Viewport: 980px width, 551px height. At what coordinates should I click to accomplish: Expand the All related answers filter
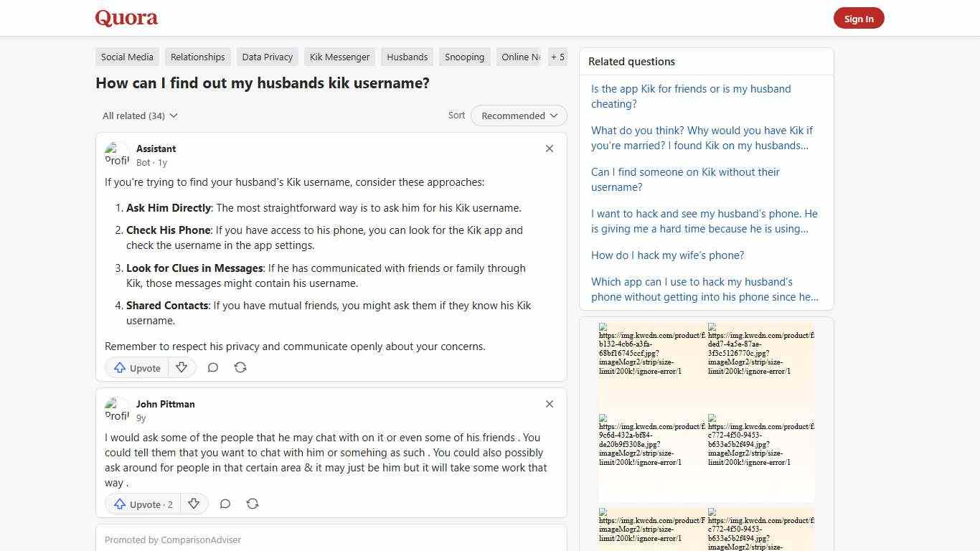tap(139, 116)
